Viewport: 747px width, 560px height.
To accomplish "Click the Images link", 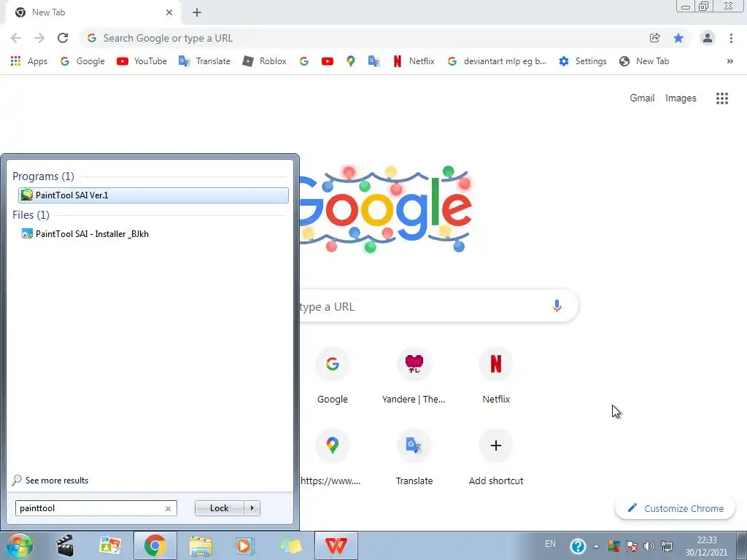I will pyautogui.click(x=681, y=98).
